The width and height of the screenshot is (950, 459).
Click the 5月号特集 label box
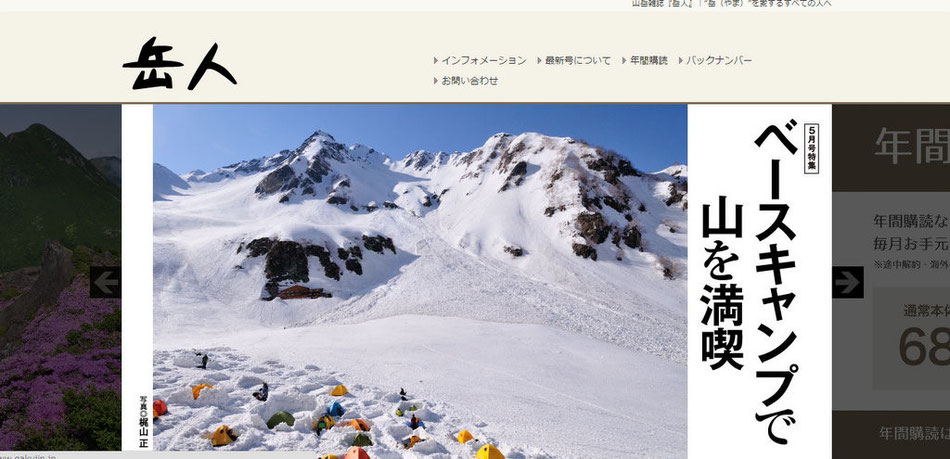point(812,148)
